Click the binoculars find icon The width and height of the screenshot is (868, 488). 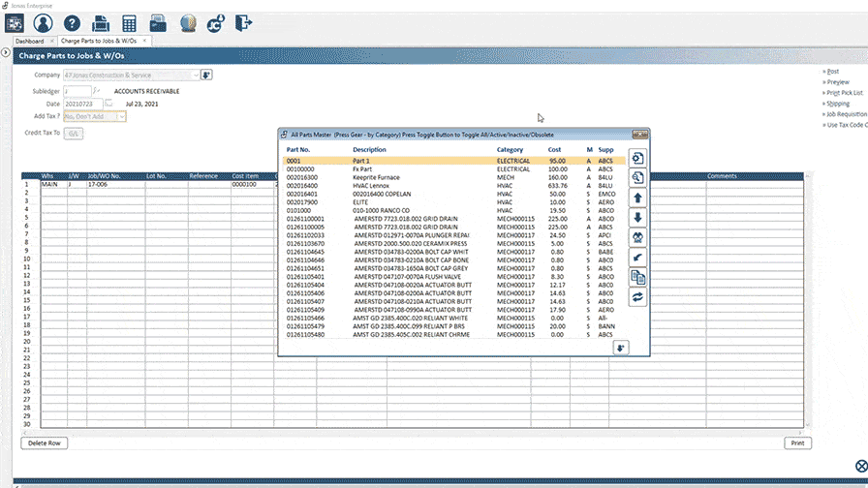[637, 237]
